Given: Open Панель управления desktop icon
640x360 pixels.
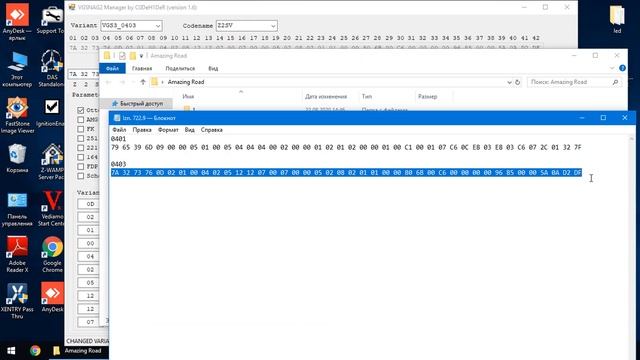Looking at the screenshot, I should pyautogui.click(x=17, y=210).
